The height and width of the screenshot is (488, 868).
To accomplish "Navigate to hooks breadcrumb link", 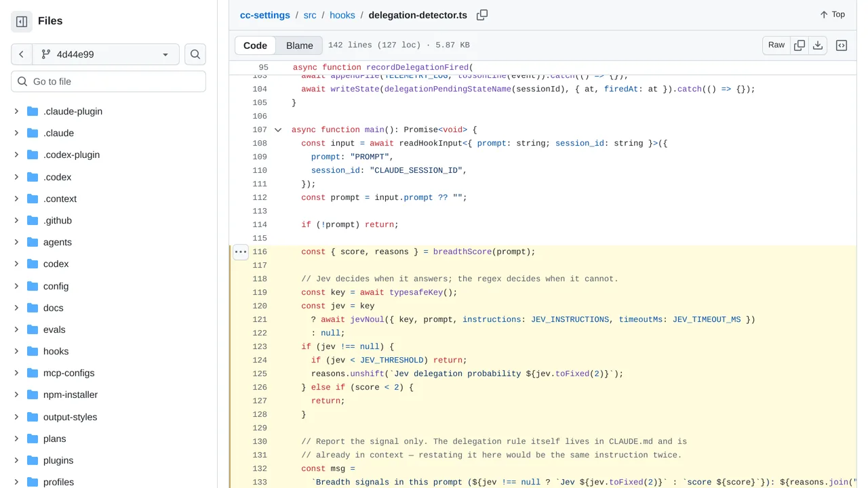I will tap(342, 15).
